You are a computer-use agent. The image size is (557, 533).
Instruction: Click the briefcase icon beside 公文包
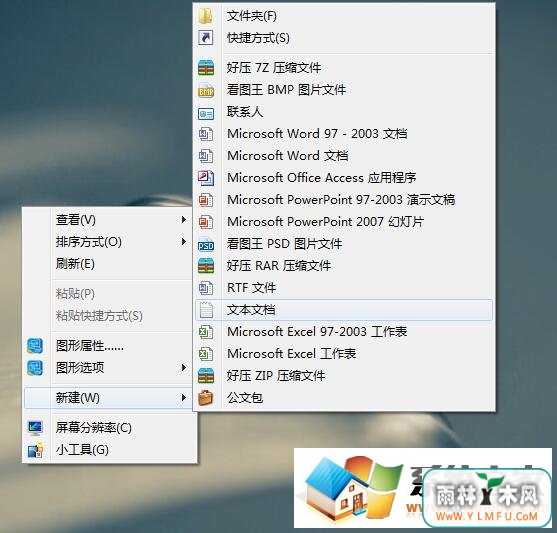coord(206,398)
